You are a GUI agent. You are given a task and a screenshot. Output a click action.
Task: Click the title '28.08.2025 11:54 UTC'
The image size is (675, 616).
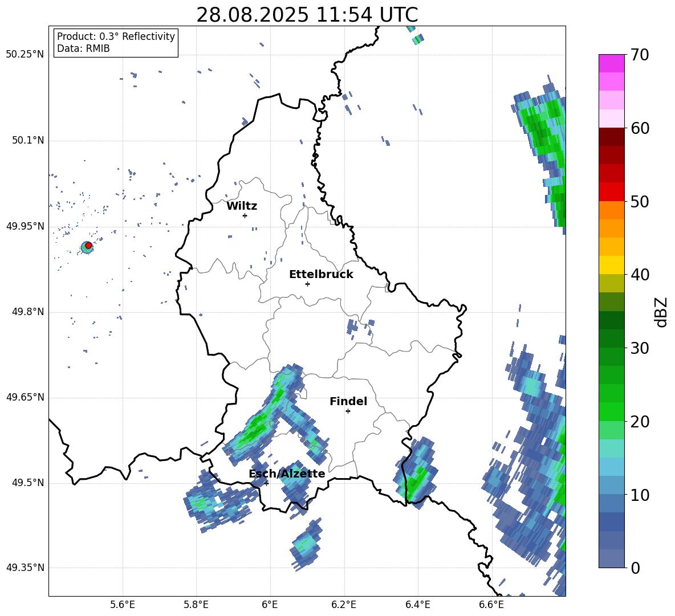point(307,15)
